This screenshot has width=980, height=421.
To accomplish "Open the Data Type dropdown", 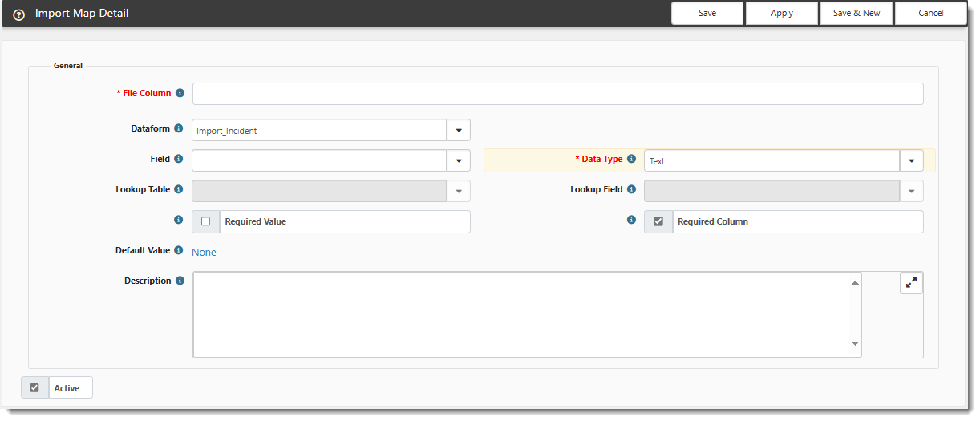I will pyautogui.click(x=912, y=160).
